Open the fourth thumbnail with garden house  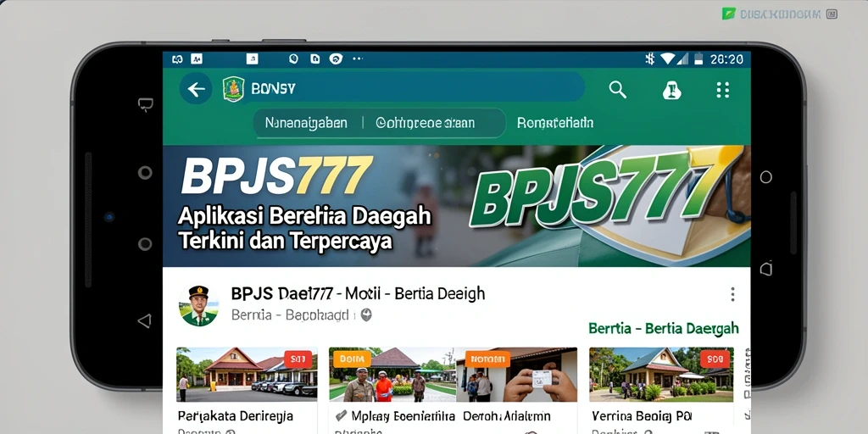[x=661, y=374]
